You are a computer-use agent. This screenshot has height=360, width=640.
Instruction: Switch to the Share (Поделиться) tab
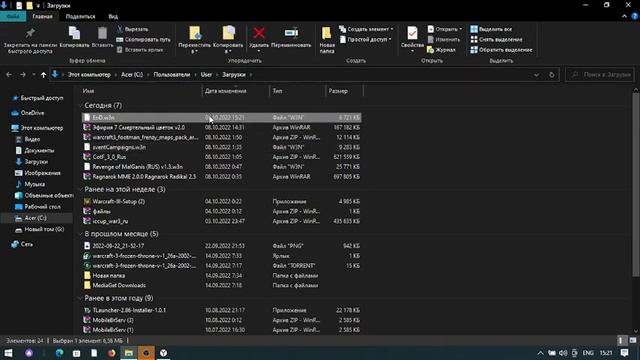click(80, 16)
